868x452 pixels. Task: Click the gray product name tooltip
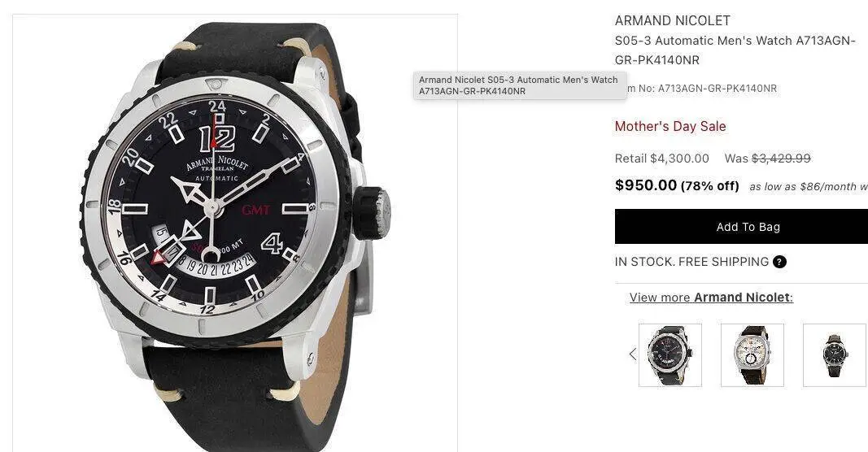(520, 85)
